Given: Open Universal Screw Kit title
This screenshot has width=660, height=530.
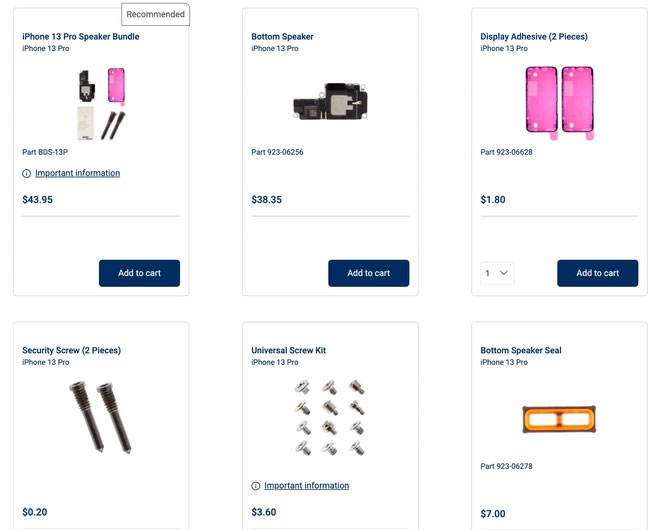Looking at the screenshot, I should point(289,351).
